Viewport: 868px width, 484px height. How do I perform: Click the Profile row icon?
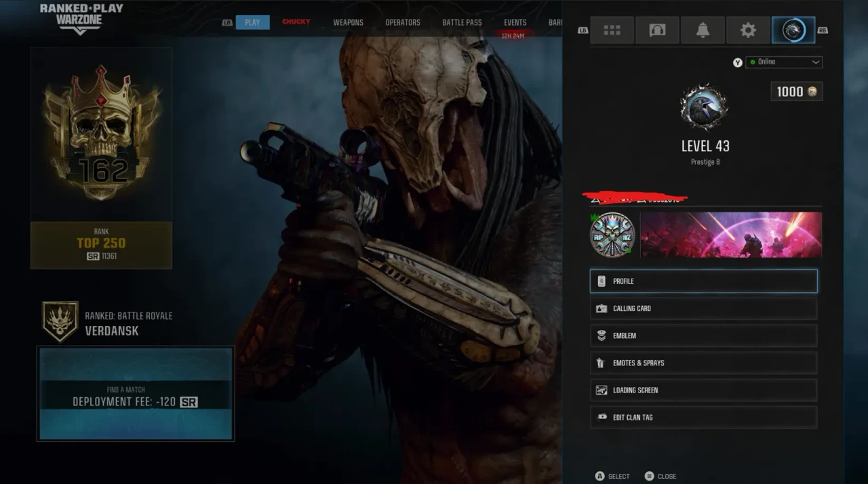(x=601, y=281)
